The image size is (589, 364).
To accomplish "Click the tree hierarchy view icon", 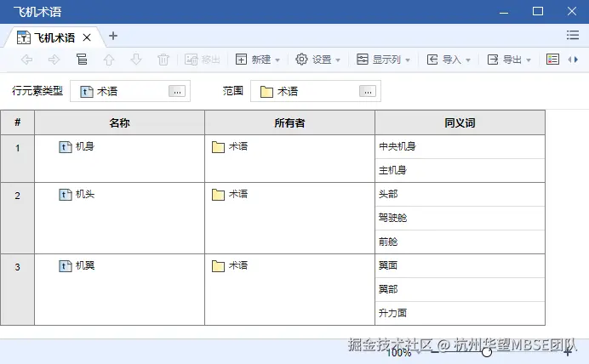I will [x=82, y=60].
